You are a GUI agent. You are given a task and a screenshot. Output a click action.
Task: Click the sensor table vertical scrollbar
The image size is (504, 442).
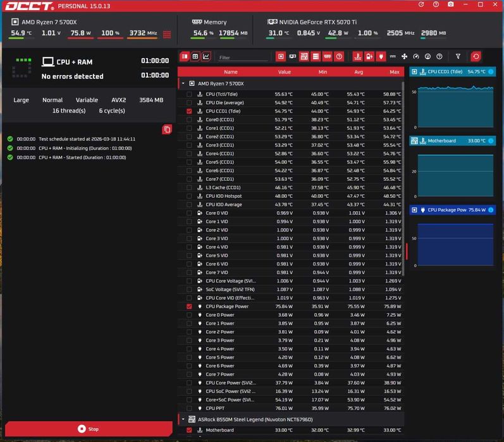403,178
